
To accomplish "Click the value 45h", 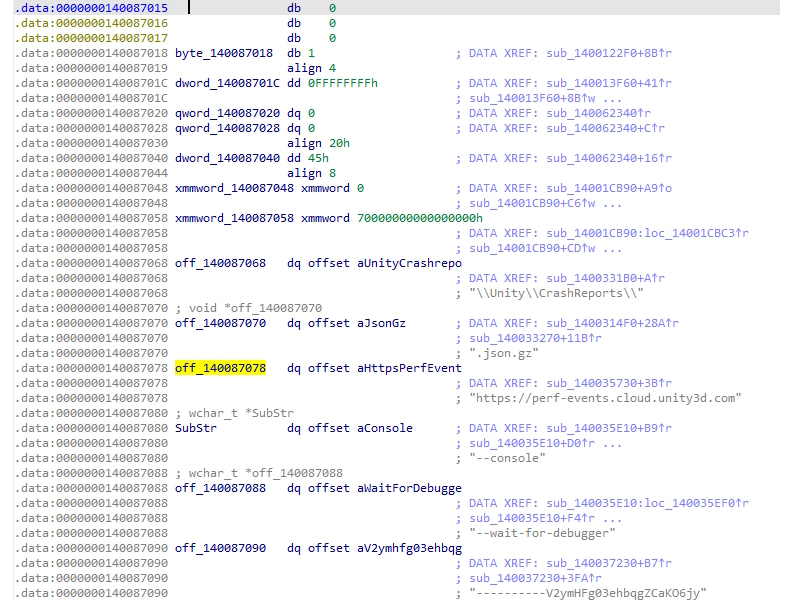I will [x=318, y=158].
